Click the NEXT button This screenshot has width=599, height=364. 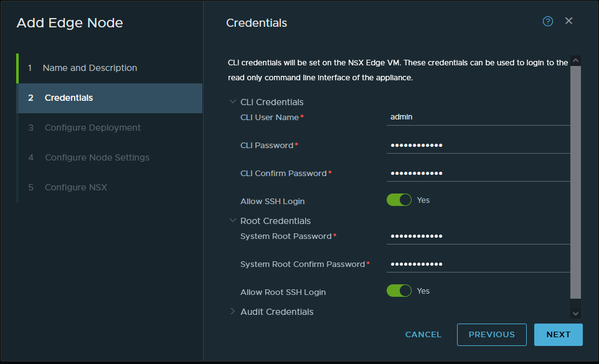558,335
